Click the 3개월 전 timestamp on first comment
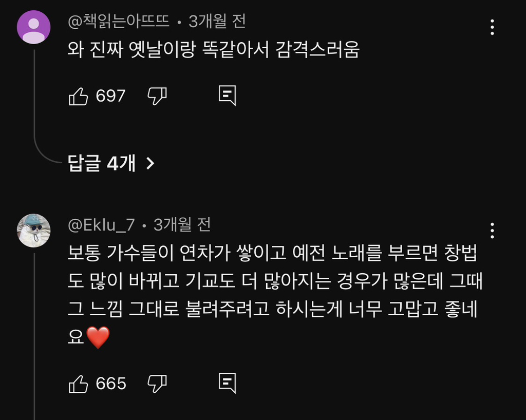Viewport: 526px width, 420px height. coord(216,22)
